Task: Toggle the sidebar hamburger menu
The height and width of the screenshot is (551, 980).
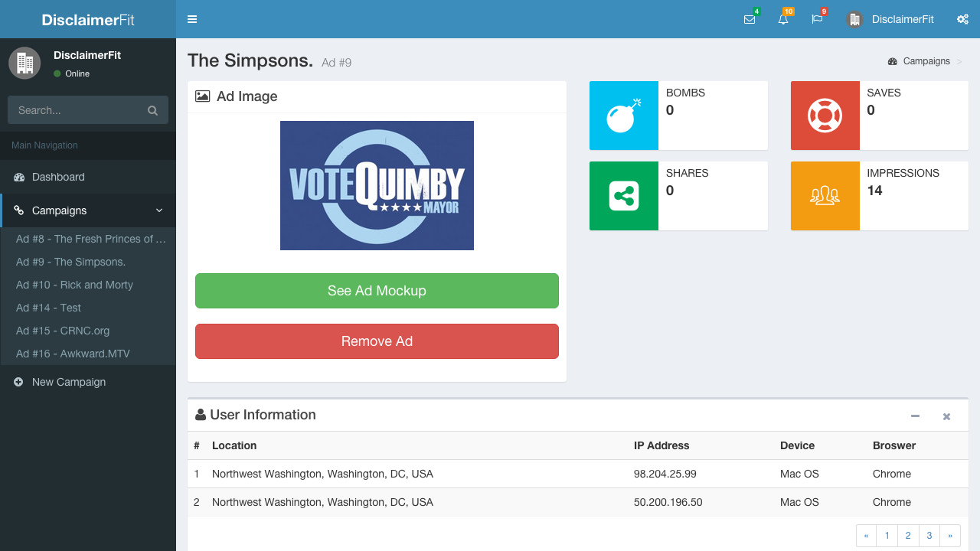Action: point(192,19)
